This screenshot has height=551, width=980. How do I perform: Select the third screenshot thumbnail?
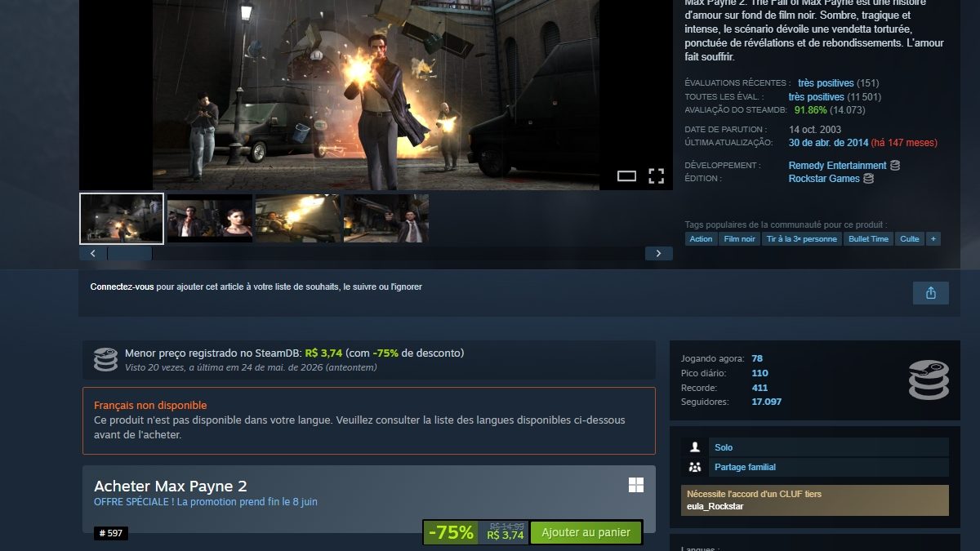(298, 219)
